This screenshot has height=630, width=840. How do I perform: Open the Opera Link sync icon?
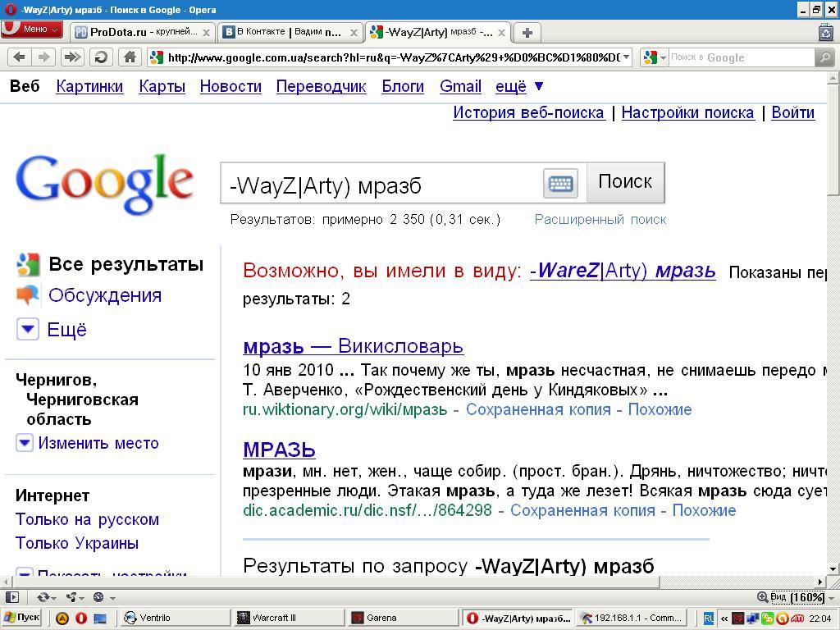point(46,597)
